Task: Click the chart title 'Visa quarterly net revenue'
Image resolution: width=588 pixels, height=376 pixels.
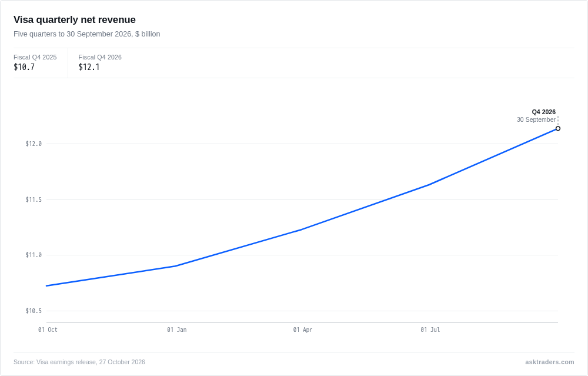Action: 75,19
